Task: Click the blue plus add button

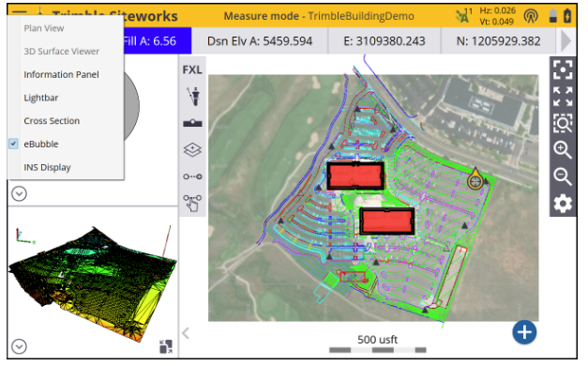Action: coord(524,332)
